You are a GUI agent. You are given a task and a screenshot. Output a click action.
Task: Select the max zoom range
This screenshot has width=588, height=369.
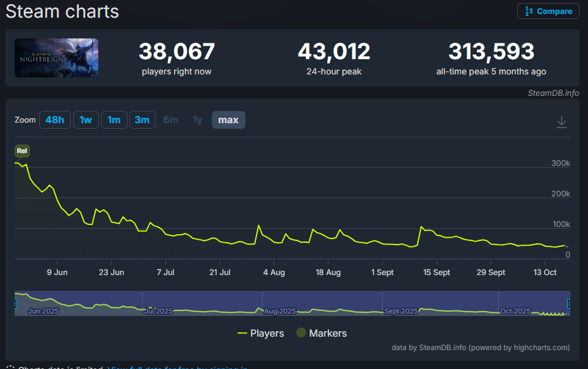click(228, 120)
